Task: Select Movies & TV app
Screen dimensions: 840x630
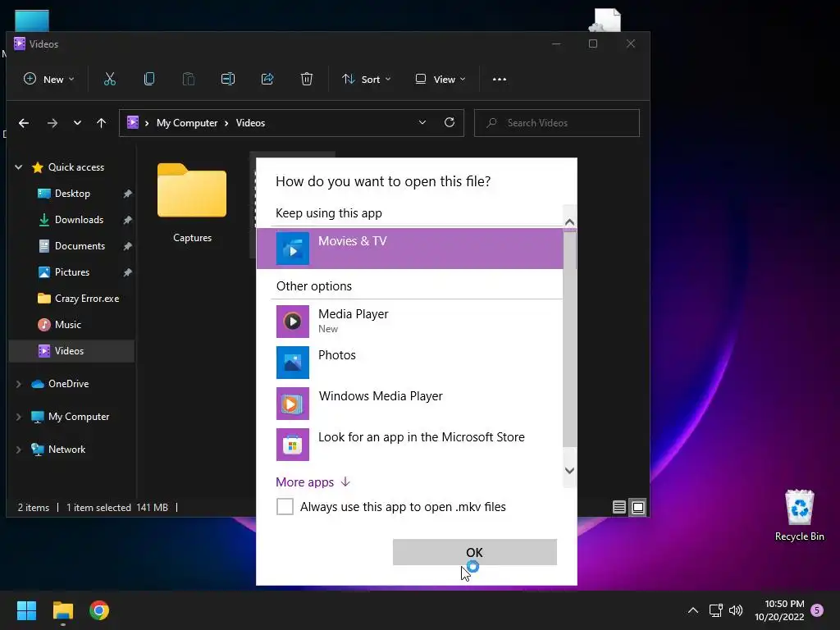Action: point(410,248)
